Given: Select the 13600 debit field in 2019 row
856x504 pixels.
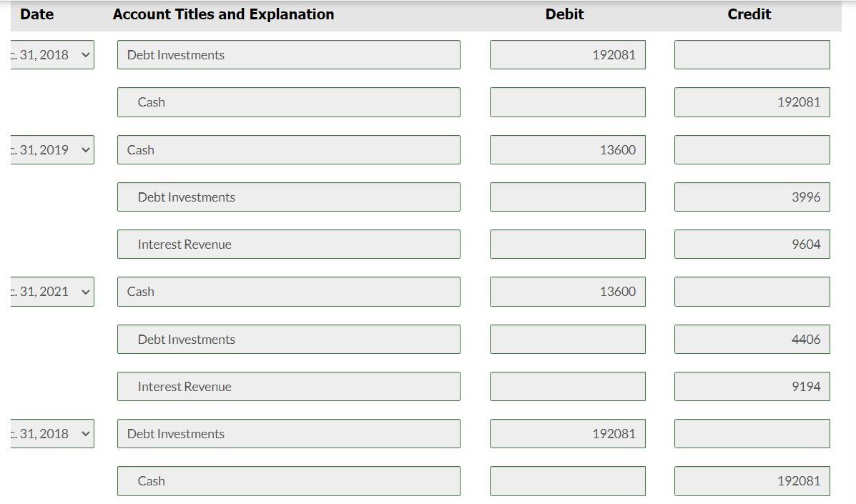Looking at the screenshot, I should click(x=567, y=149).
